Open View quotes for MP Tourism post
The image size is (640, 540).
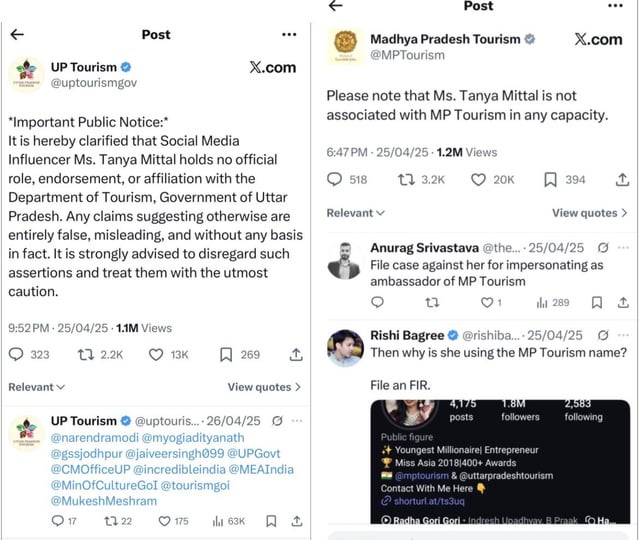pyautogui.click(x=590, y=213)
